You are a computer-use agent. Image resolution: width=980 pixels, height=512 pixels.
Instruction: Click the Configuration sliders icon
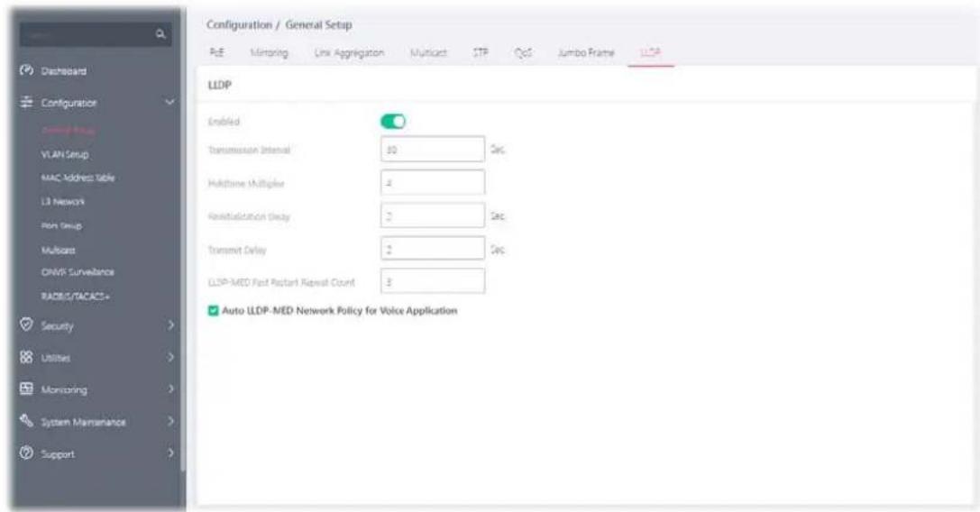pyautogui.click(x=26, y=102)
